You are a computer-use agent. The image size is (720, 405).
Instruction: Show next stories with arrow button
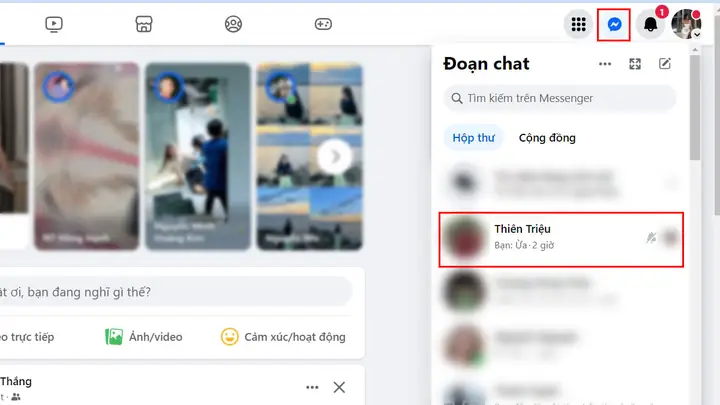(334, 157)
